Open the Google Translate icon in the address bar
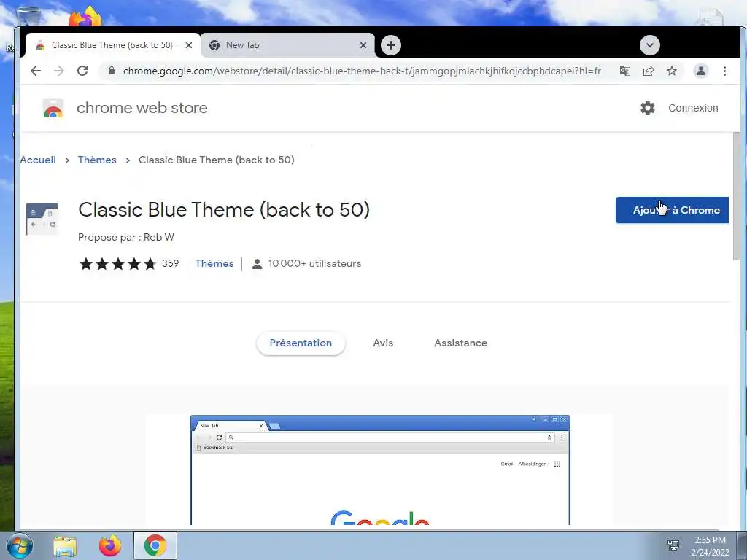 (x=625, y=71)
